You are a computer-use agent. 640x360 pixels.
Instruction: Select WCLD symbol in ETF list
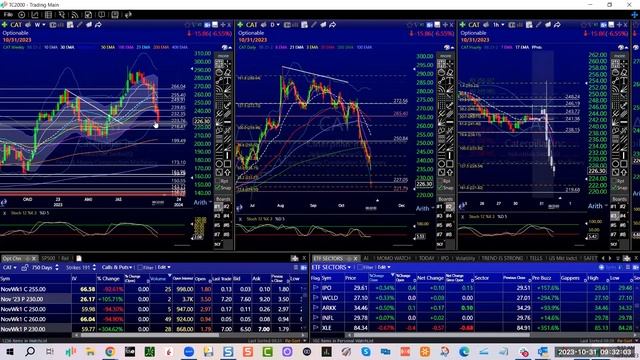tap(330, 298)
